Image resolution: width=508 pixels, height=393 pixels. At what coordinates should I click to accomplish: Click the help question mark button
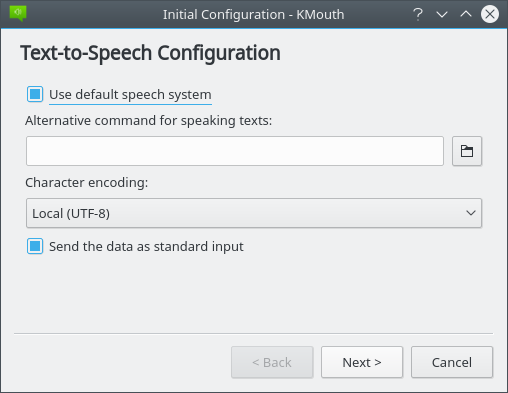418,14
